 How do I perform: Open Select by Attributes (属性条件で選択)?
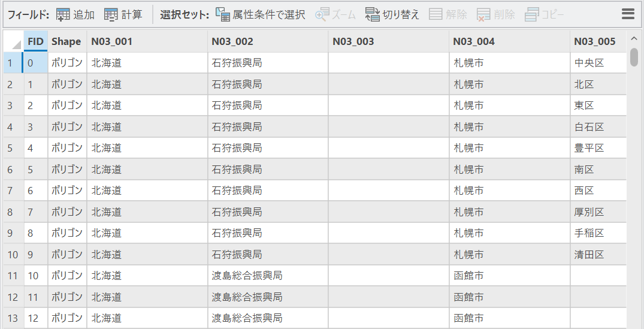[223, 14]
